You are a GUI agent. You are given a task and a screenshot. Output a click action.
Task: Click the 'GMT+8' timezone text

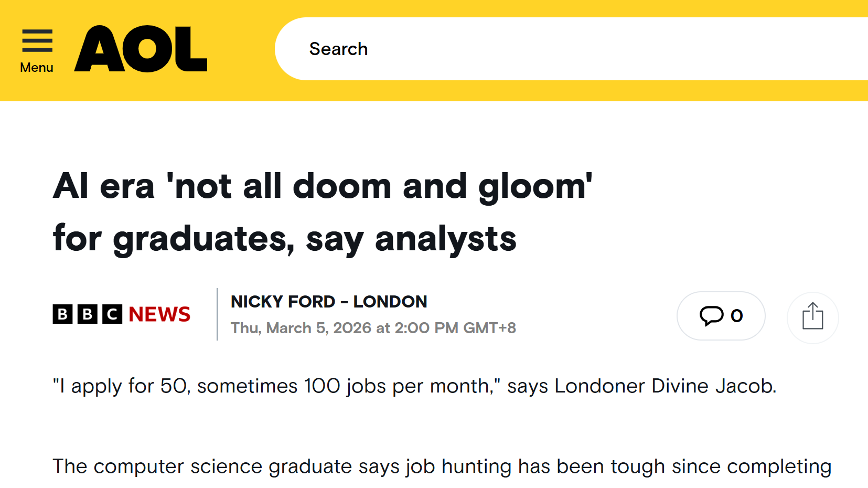pyautogui.click(x=490, y=328)
